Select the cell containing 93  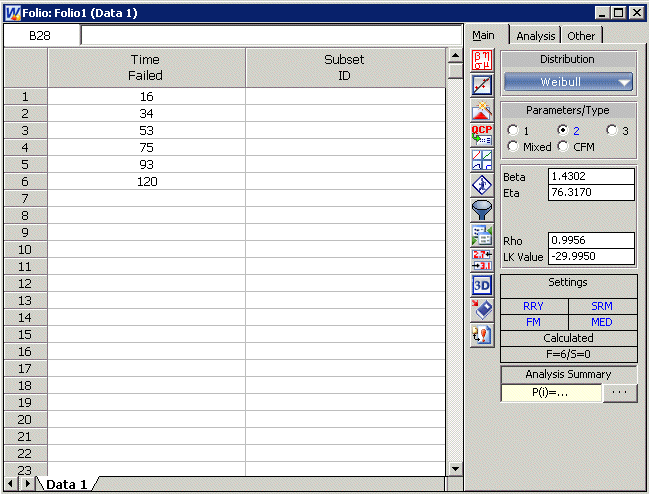pos(147,164)
